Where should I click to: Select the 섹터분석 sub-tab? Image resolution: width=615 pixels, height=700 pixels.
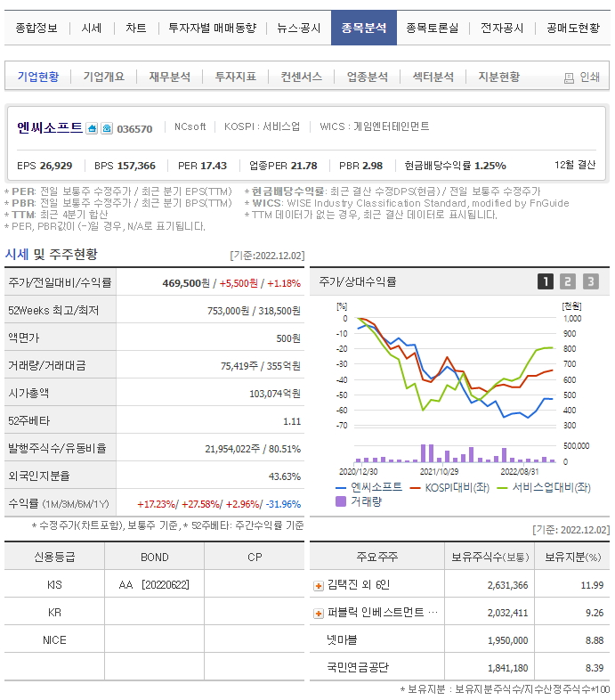point(433,77)
